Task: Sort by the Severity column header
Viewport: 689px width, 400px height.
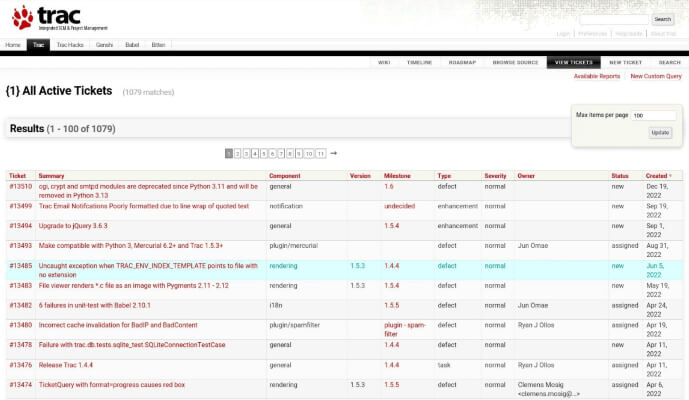Action: coord(495,176)
